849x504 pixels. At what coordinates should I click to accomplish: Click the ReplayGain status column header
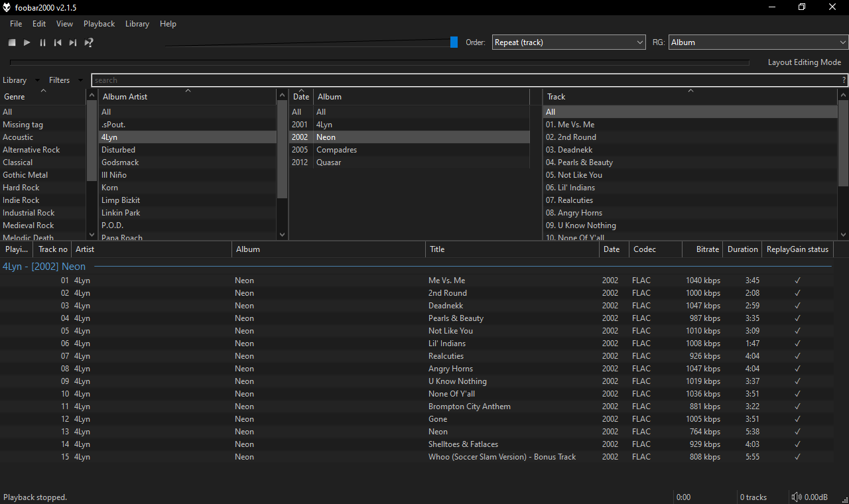tap(798, 249)
